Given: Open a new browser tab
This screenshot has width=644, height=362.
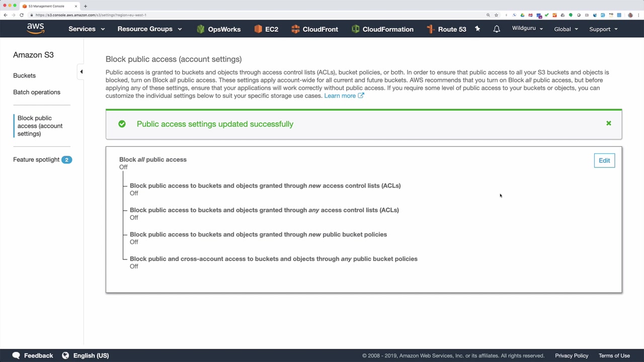Looking at the screenshot, I should pos(86,6).
